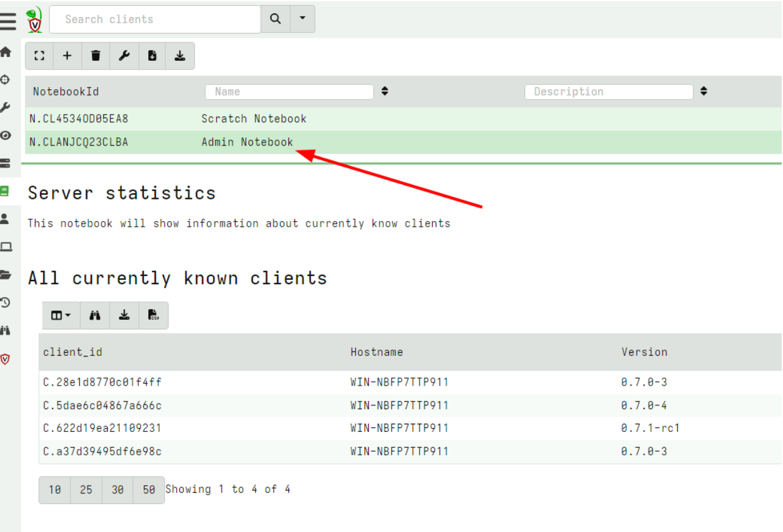
Task: Toggle Description column sorting arrows
Action: (704, 91)
